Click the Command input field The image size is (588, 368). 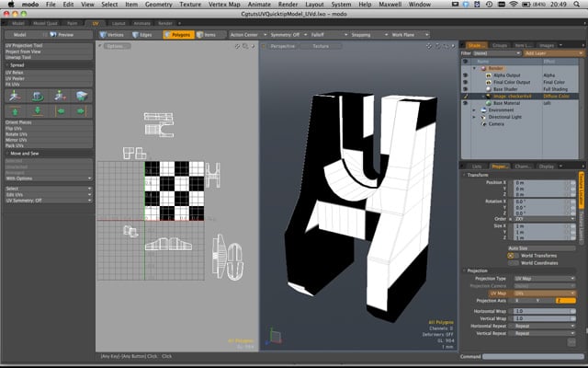click(x=533, y=356)
